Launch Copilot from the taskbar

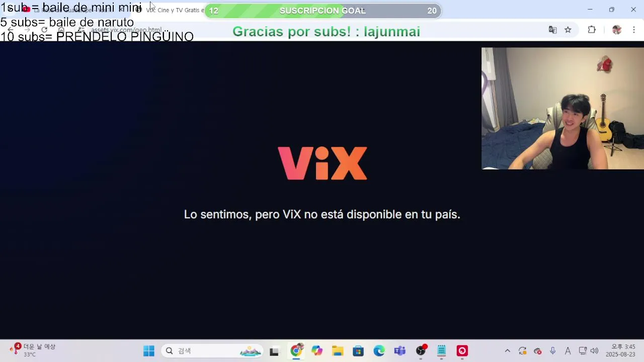tap(317, 351)
